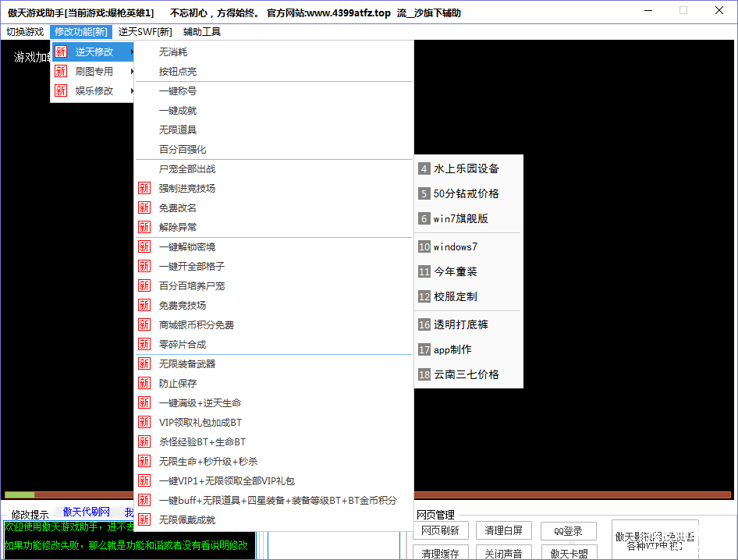This screenshot has height=560, width=738.
Task: Open the 傲天代刷网 link
Action: click(x=86, y=512)
